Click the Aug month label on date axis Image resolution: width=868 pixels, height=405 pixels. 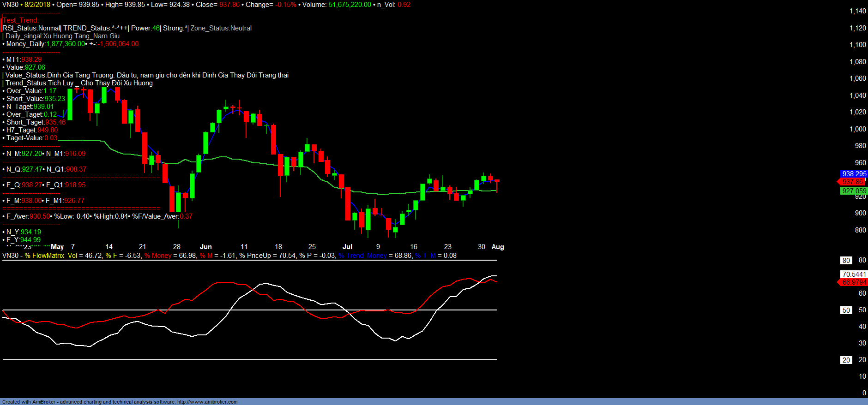click(x=498, y=247)
